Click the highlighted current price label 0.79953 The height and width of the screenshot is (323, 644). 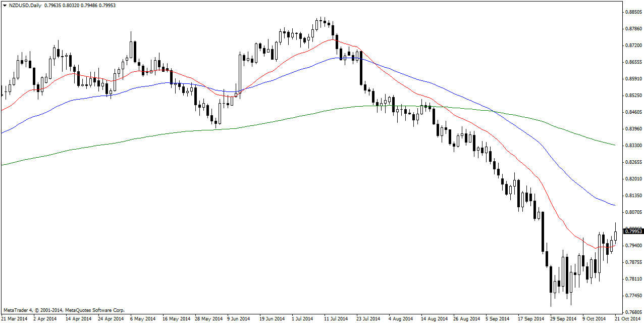[x=633, y=231]
